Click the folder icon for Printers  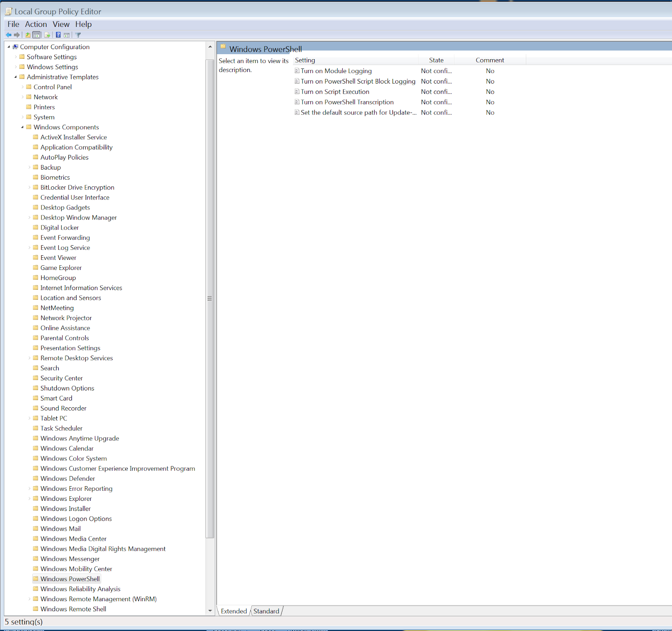click(29, 107)
